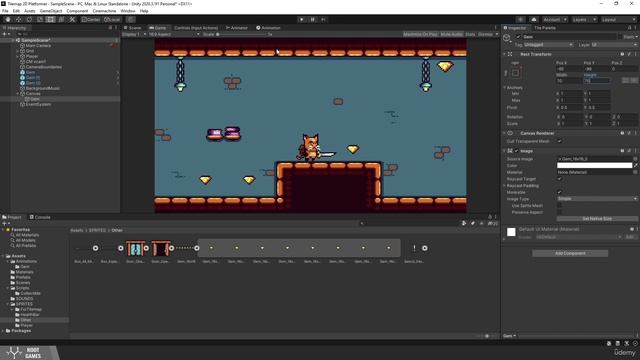Select Gem object icon in Inspector header
Screen dimensions: 640x360
pyautogui.click(x=507, y=38)
